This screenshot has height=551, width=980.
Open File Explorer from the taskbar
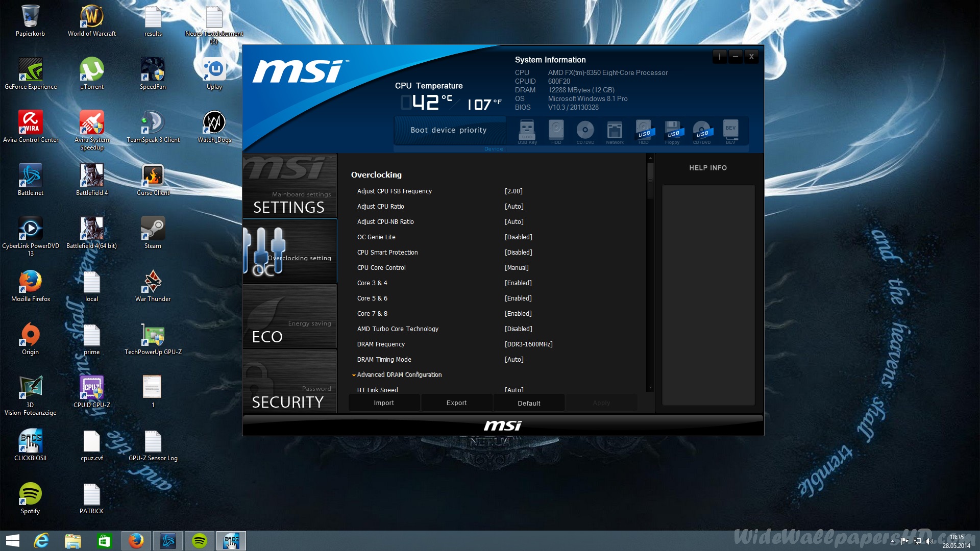[x=73, y=541]
